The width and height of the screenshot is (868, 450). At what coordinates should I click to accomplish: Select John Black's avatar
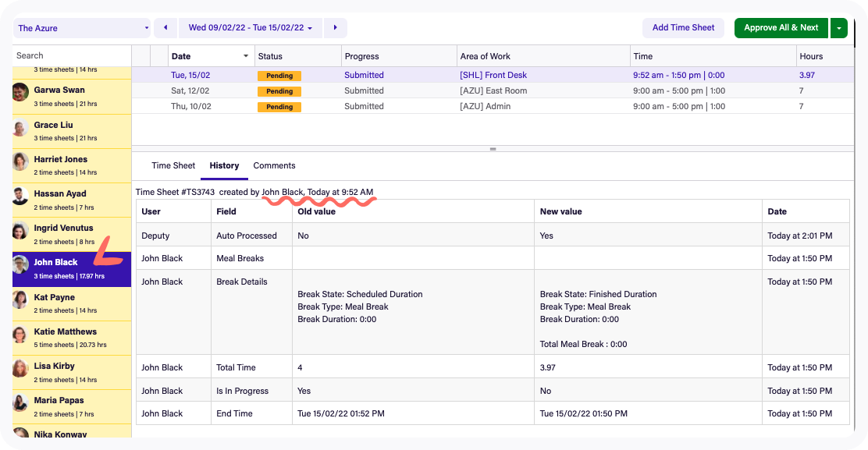click(x=20, y=265)
